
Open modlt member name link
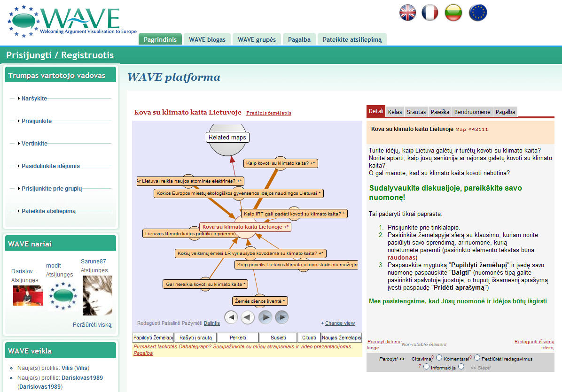(x=54, y=266)
